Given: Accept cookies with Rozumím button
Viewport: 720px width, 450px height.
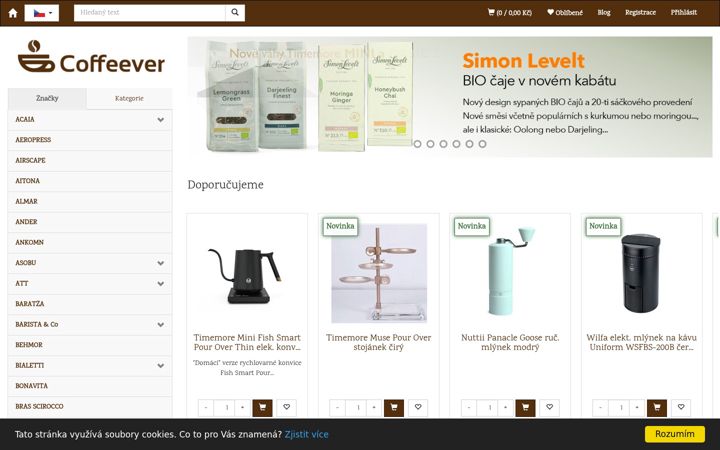Looking at the screenshot, I should pos(675,434).
